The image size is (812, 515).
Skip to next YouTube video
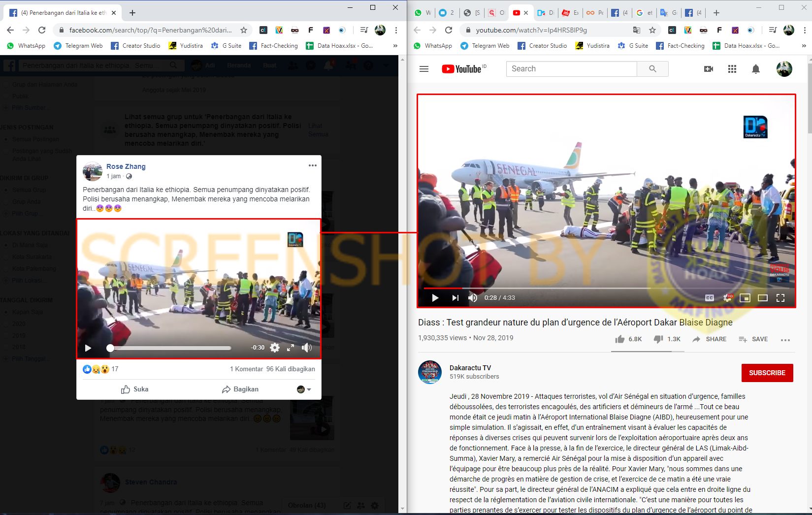click(x=455, y=298)
